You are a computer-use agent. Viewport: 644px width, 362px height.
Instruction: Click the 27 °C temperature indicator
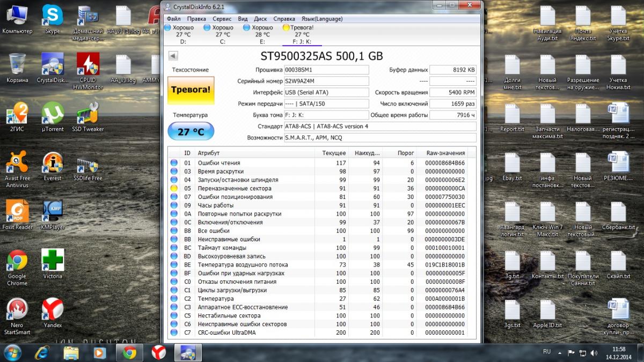[191, 131]
